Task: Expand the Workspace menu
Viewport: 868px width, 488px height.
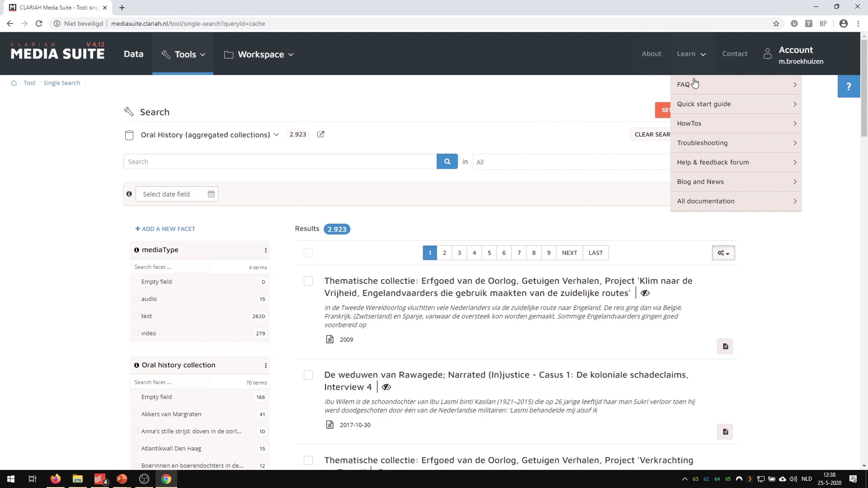Action: click(x=259, y=54)
